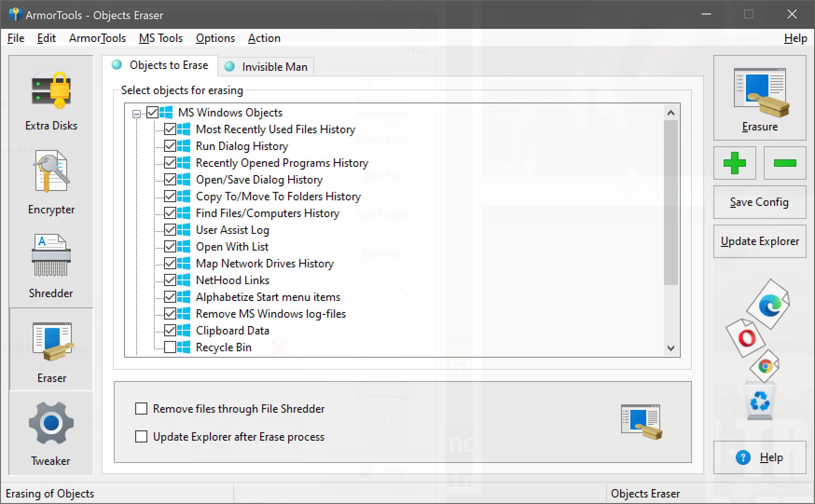The width and height of the screenshot is (815, 504).
Task: Check the Recycle Bin checkbox in tree
Action: tap(170, 347)
